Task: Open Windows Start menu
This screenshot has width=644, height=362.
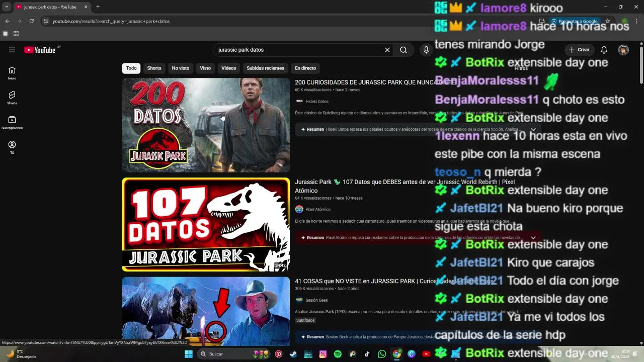Action: click(x=189, y=354)
